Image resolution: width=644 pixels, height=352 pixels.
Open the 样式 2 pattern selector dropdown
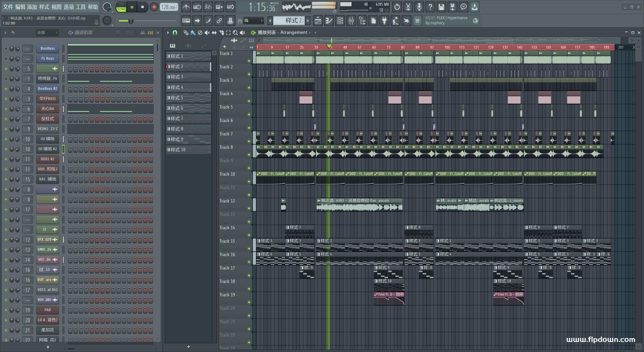tap(288, 21)
